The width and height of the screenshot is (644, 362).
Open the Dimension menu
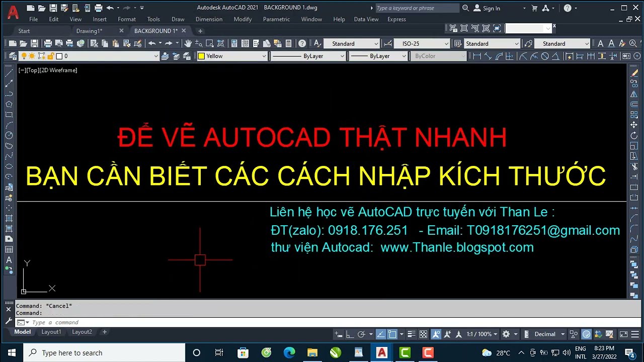tap(209, 19)
